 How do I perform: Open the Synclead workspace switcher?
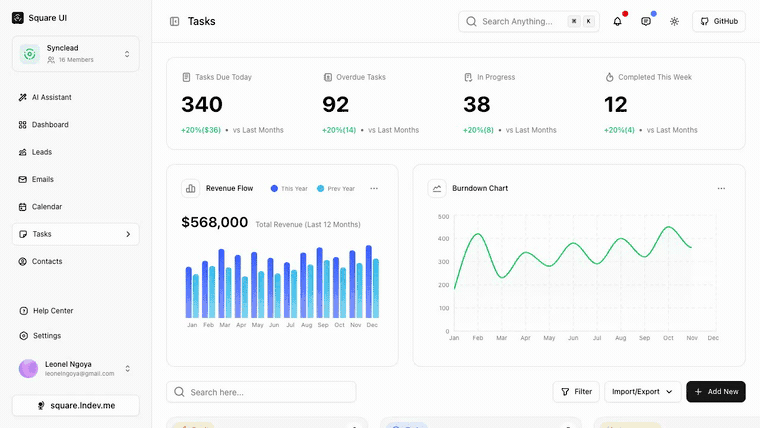(x=76, y=54)
